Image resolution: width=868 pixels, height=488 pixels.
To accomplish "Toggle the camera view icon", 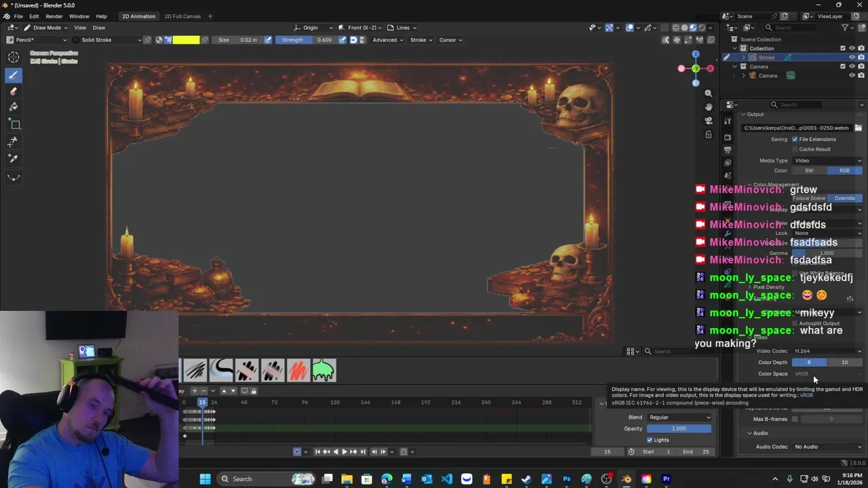I will pos(709,121).
